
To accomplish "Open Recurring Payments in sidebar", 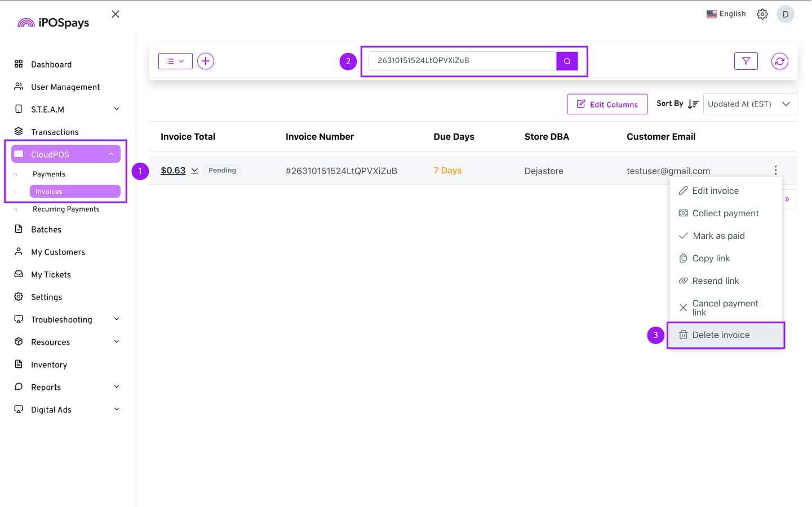I will (x=66, y=209).
